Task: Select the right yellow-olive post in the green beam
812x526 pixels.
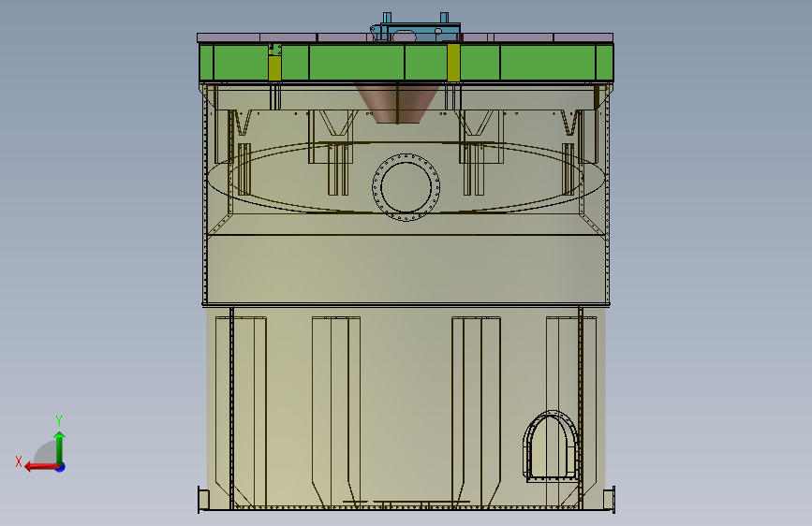Action: pyautogui.click(x=453, y=63)
